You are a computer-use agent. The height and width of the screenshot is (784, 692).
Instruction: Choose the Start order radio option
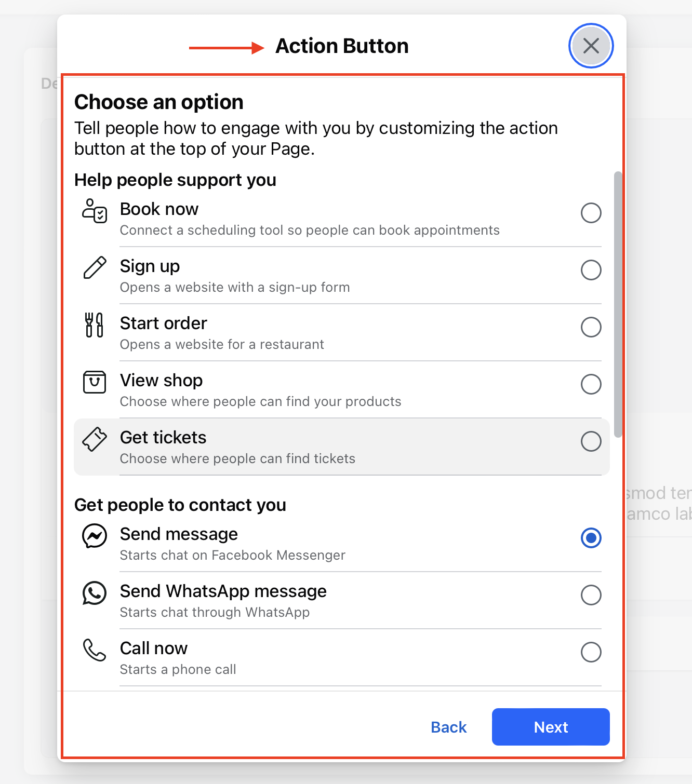coord(591,327)
